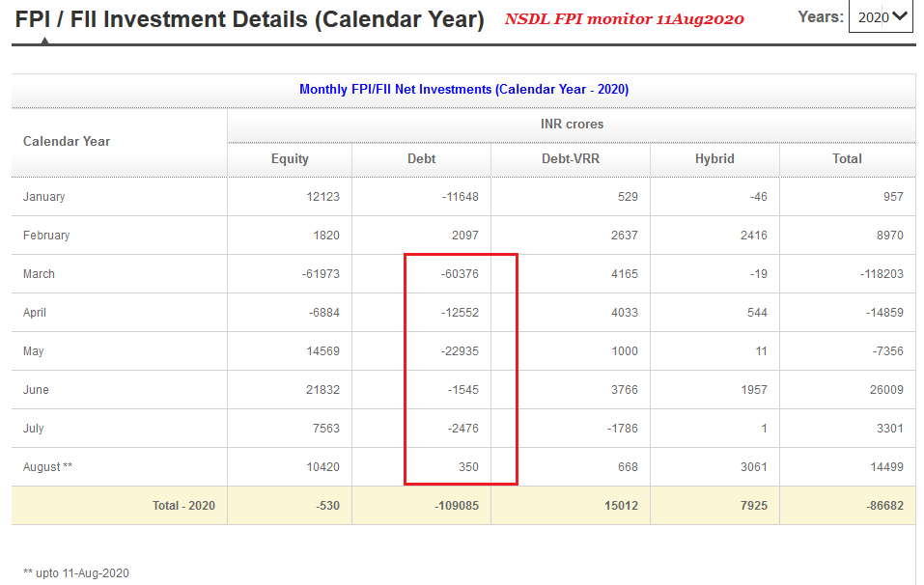Click January Debt-VRR value 529
The height and width of the screenshot is (585, 924).
[628, 197]
